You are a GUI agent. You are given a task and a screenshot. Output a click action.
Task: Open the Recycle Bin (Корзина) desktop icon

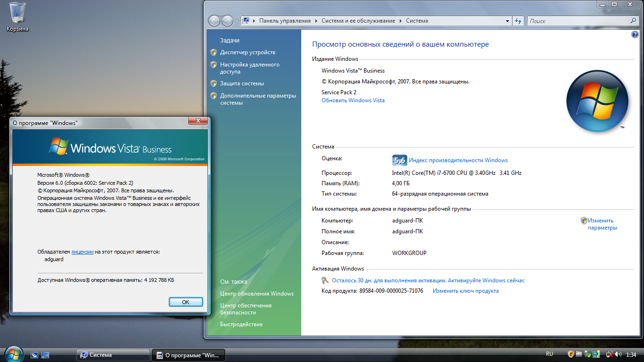coord(17,17)
